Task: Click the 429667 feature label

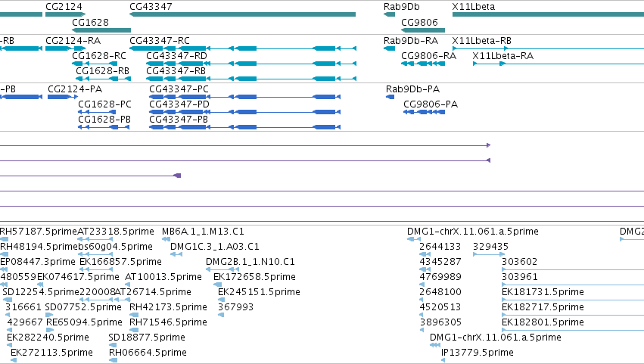Action: pyautogui.click(x=25, y=322)
